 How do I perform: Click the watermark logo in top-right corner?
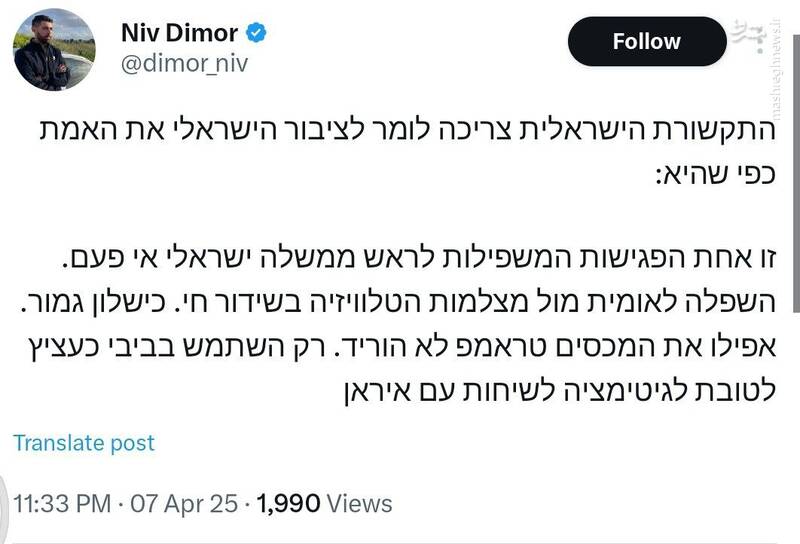[x=750, y=37]
